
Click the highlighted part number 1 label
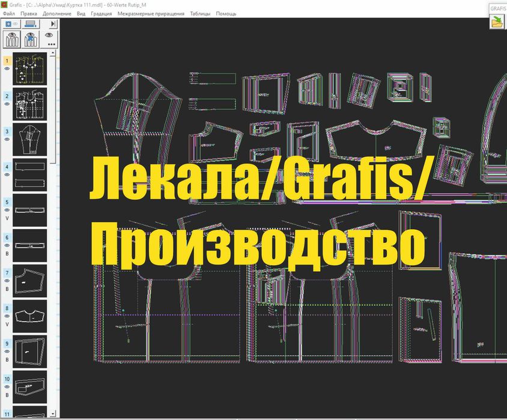(x=7, y=61)
